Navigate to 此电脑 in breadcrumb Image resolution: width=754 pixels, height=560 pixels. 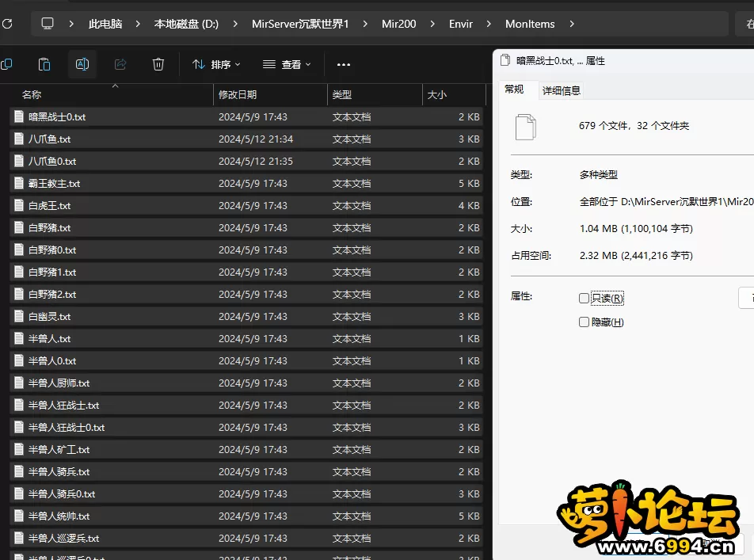point(105,24)
